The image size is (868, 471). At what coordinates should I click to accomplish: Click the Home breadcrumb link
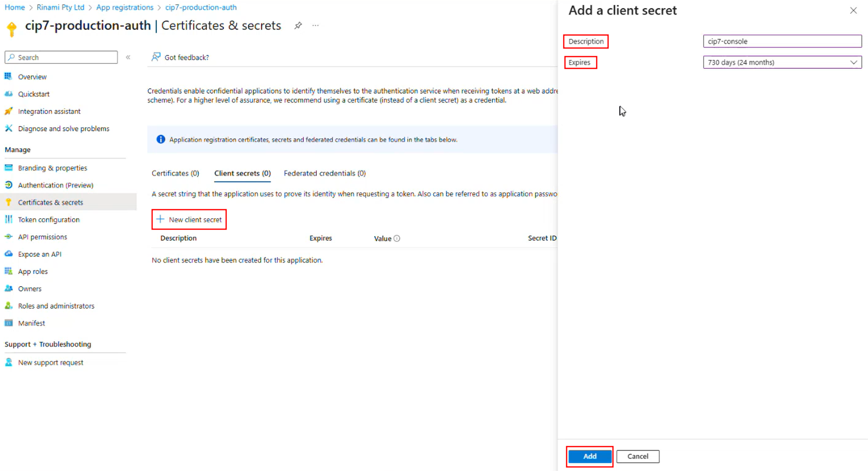click(15, 7)
